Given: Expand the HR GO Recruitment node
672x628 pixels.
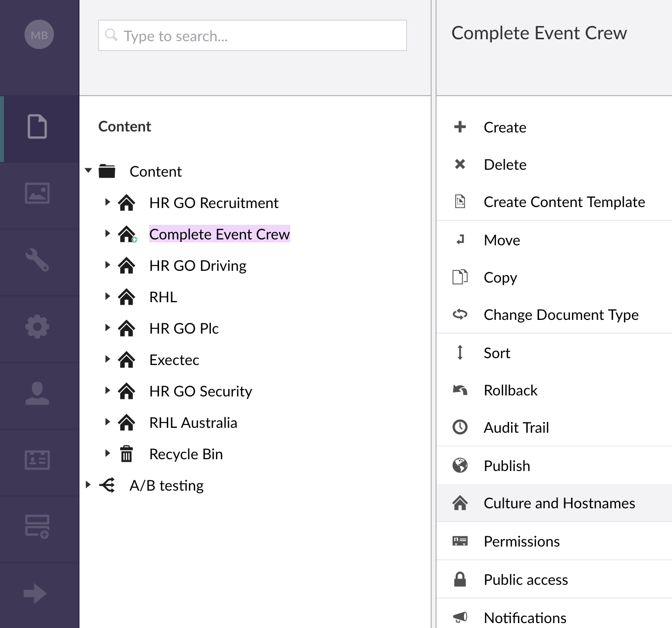Looking at the screenshot, I should 107,202.
